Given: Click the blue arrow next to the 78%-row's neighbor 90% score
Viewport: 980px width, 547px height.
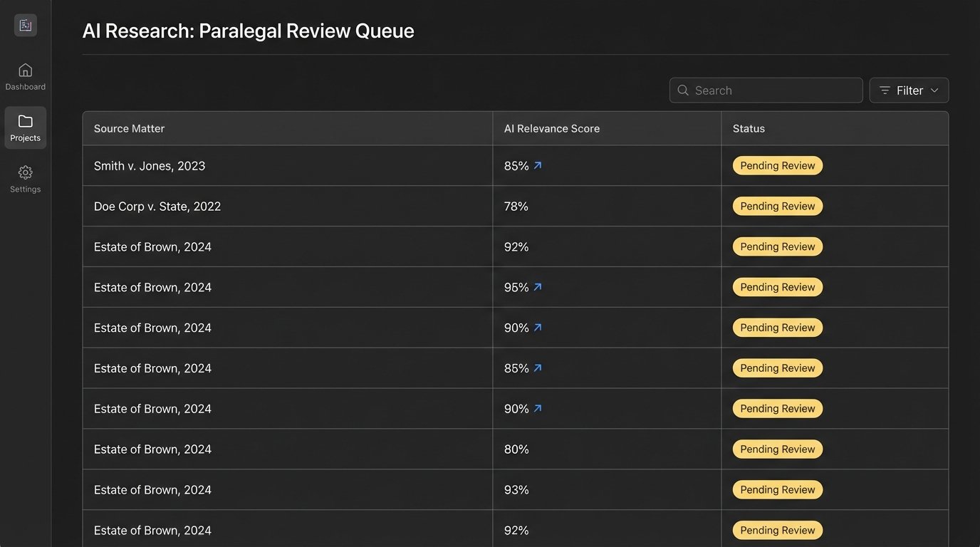Looking at the screenshot, I should click(538, 327).
